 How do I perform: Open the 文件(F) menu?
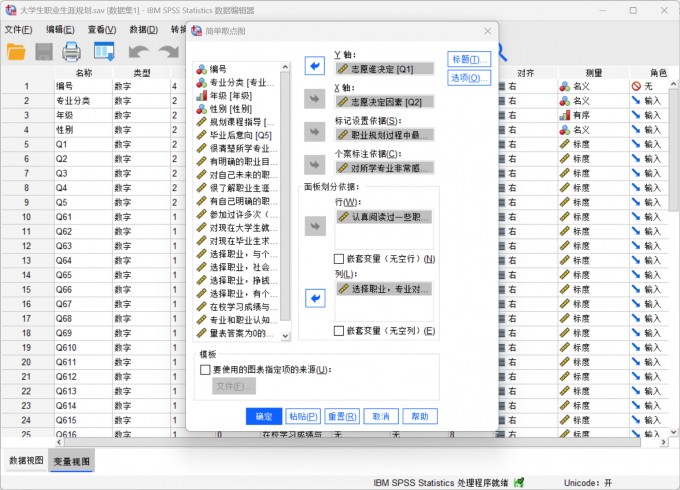[18, 29]
